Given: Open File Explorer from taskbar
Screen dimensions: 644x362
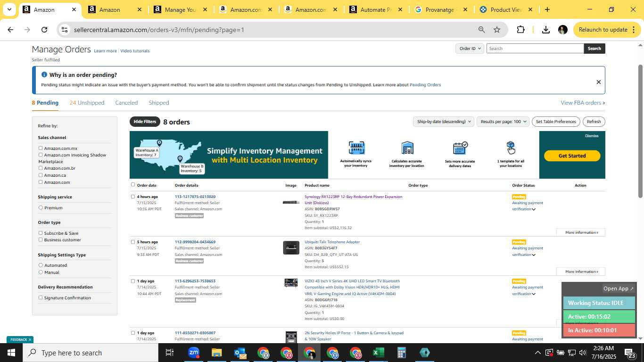Looking at the screenshot, I should point(216,353).
